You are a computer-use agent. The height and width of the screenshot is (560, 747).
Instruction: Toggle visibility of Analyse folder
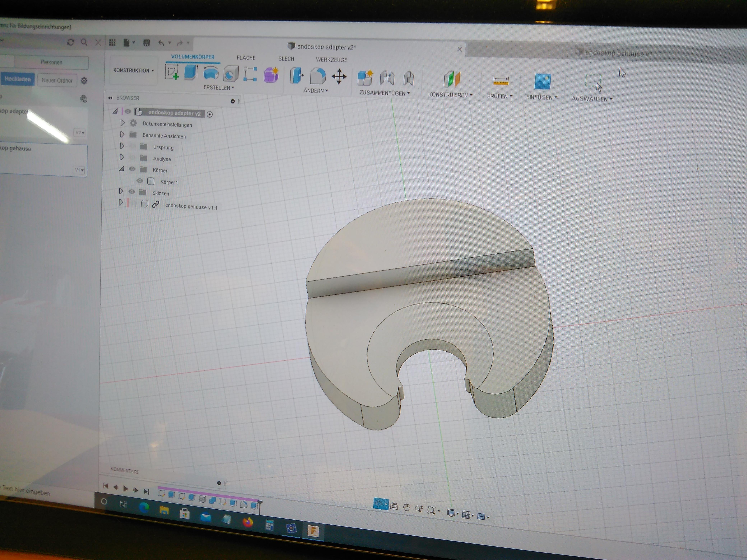click(132, 158)
